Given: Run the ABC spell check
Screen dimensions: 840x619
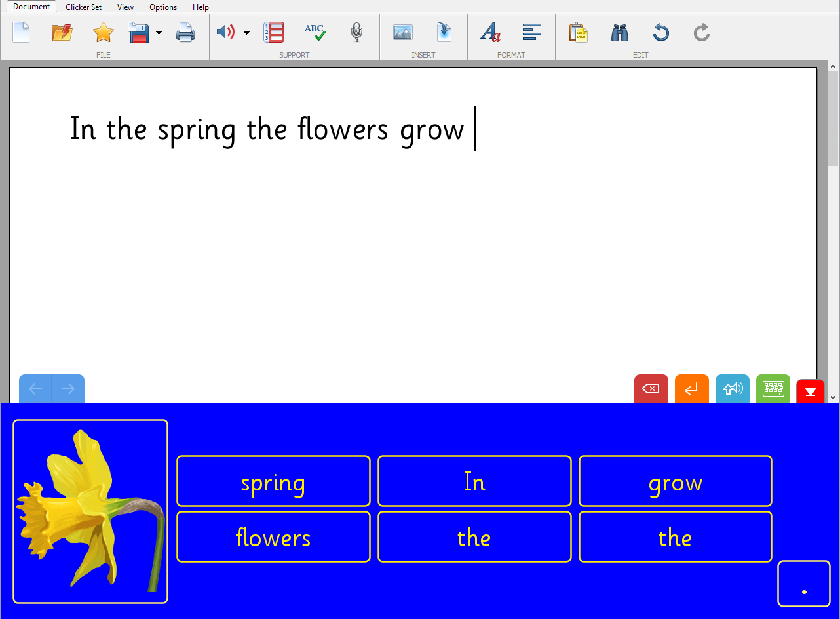Looking at the screenshot, I should (x=315, y=31).
